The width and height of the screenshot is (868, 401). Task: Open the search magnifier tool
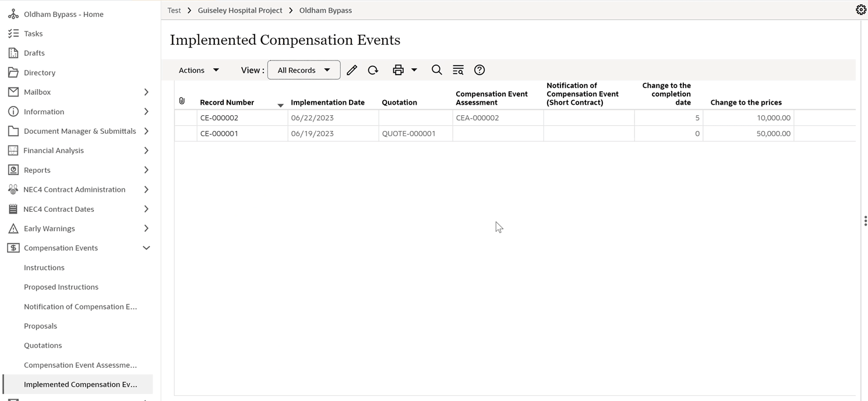(437, 69)
